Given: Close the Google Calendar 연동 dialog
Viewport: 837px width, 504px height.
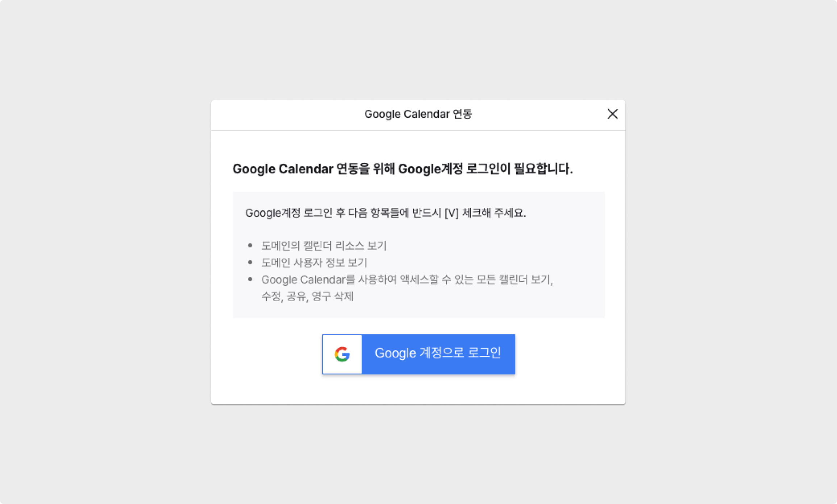Looking at the screenshot, I should click(612, 114).
